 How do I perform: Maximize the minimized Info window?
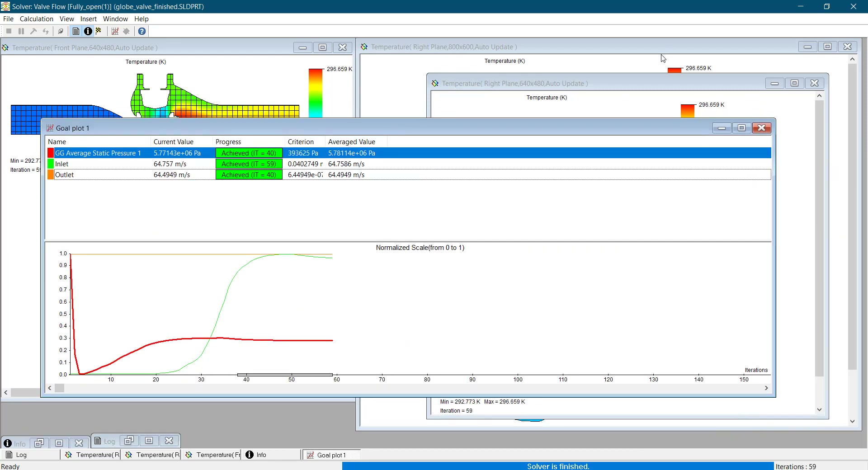[59, 443]
